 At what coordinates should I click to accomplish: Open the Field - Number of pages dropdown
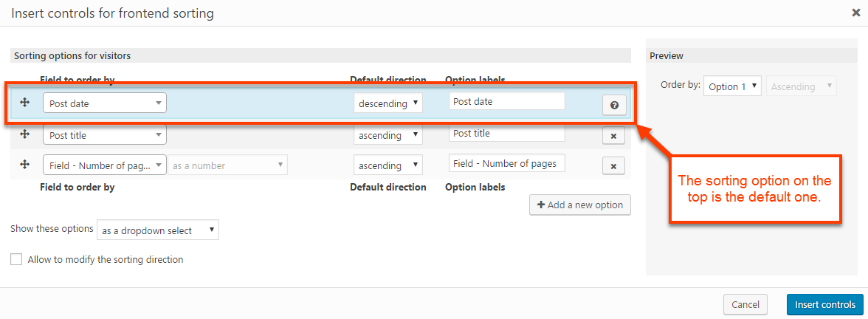tap(105, 165)
